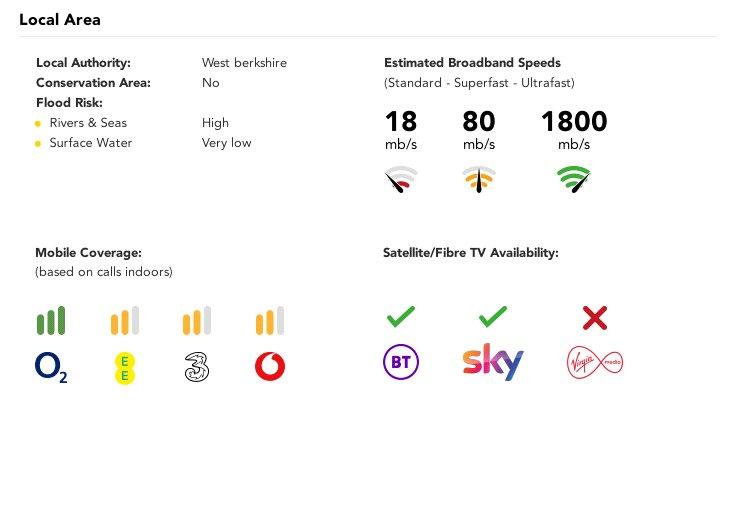Click the green ultrafast wifi gauge icon
Screen dimensions: 746x505
tap(574, 179)
